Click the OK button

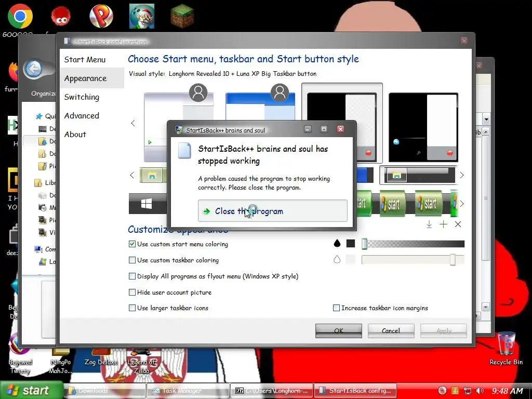pos(339,331)
